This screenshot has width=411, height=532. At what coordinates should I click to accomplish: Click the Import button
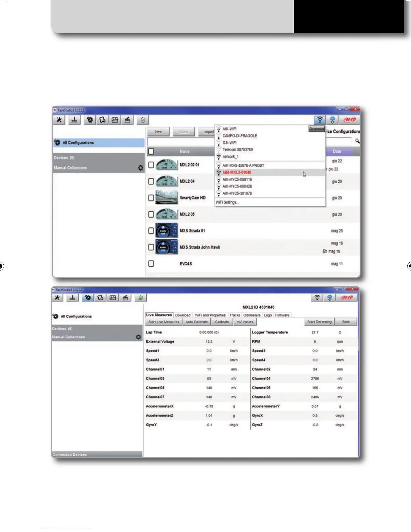tap(207, 132)
